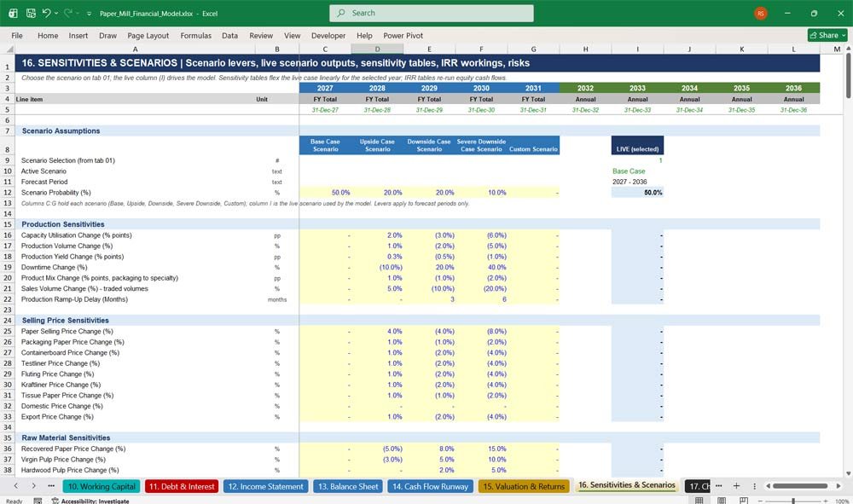Image resolution: width=853 pixels, height=504 pixels.
Task: Select the 2032 year header cell
Action: point(585,88)
